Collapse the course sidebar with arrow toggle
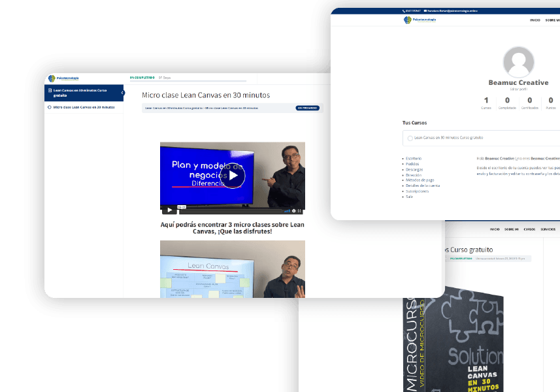560x392 pixels. tap(123, 93)
